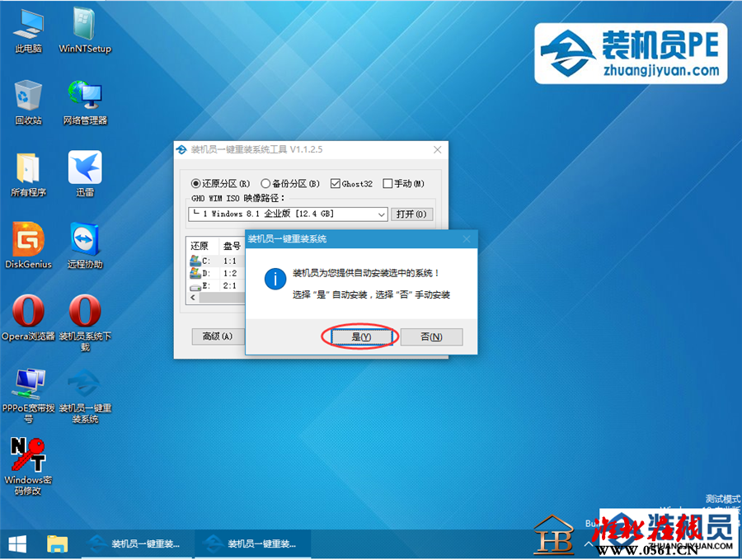Show hidden tray icons chevron
This screenshot has height=560, width=742.
588,544
